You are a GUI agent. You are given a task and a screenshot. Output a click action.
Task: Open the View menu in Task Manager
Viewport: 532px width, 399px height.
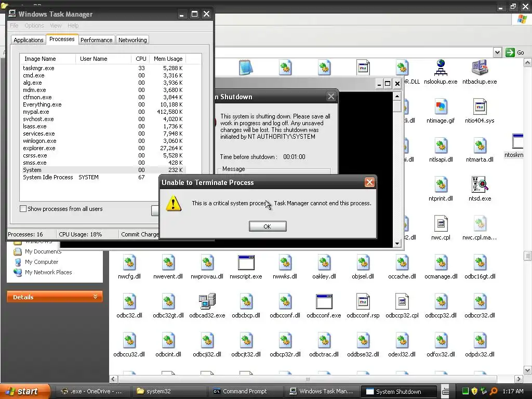(56, 25)
